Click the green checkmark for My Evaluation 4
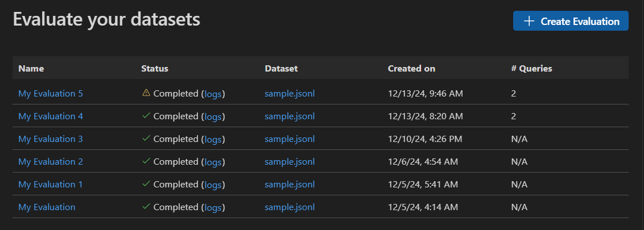Viewport: 644px width, 230px height. [x=146, y=116]
